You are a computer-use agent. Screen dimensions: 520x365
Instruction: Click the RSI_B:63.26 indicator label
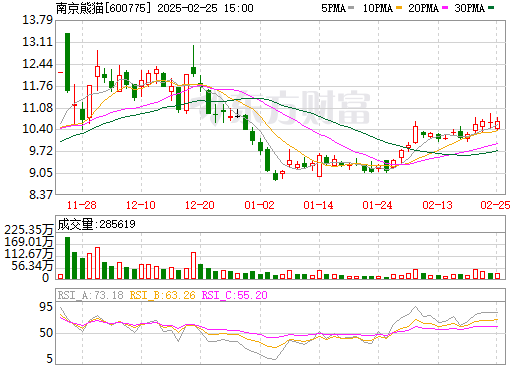[x=162, y=295]
